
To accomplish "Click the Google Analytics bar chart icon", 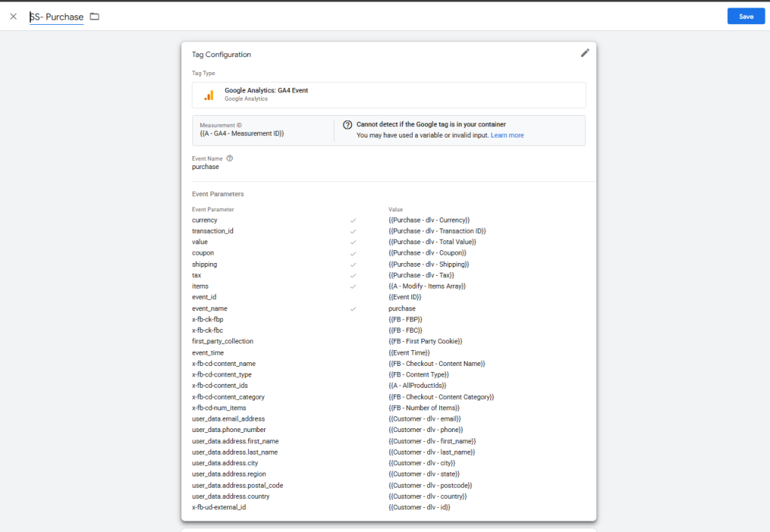I will (x=209, y=95).
